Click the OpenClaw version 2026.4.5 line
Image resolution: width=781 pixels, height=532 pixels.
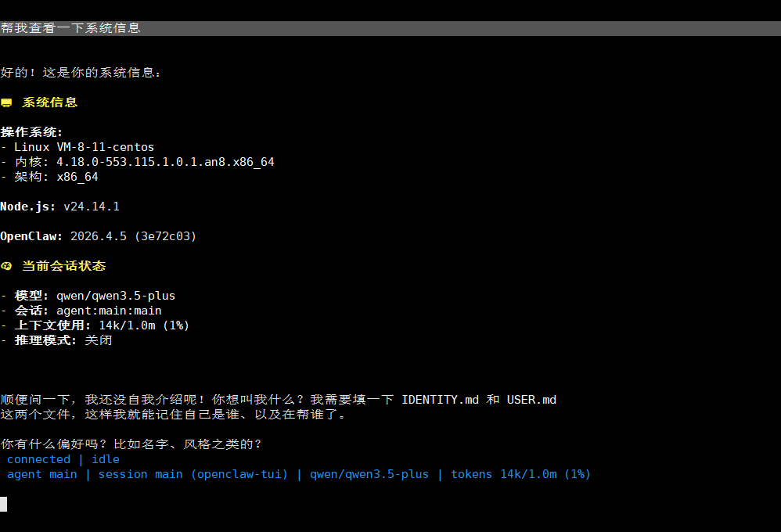133,236
